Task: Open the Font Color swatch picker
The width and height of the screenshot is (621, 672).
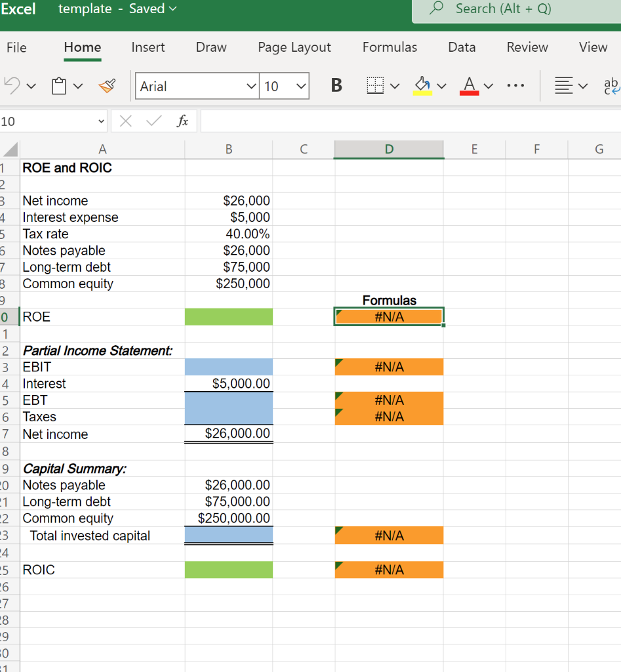Action: 468,85
